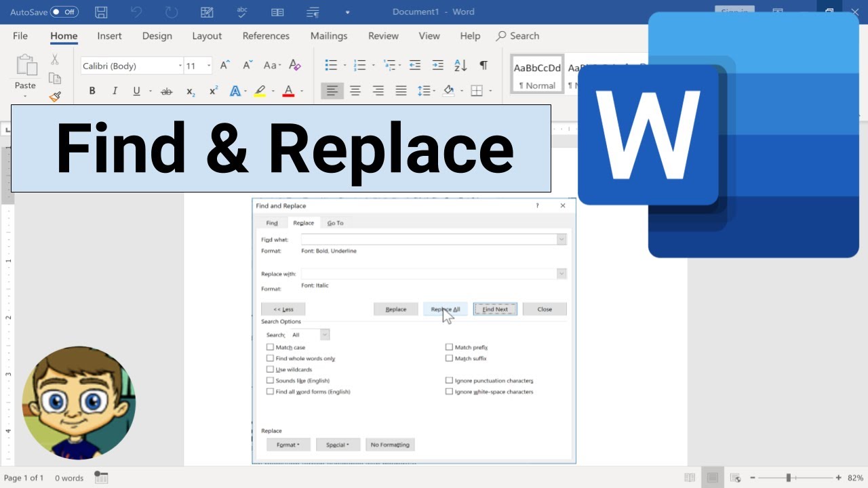Viewport: 868px width, 488px height.
Task: Switch to the Find tab in dialog
Action: pyautogui.click(x=272, y=223)
